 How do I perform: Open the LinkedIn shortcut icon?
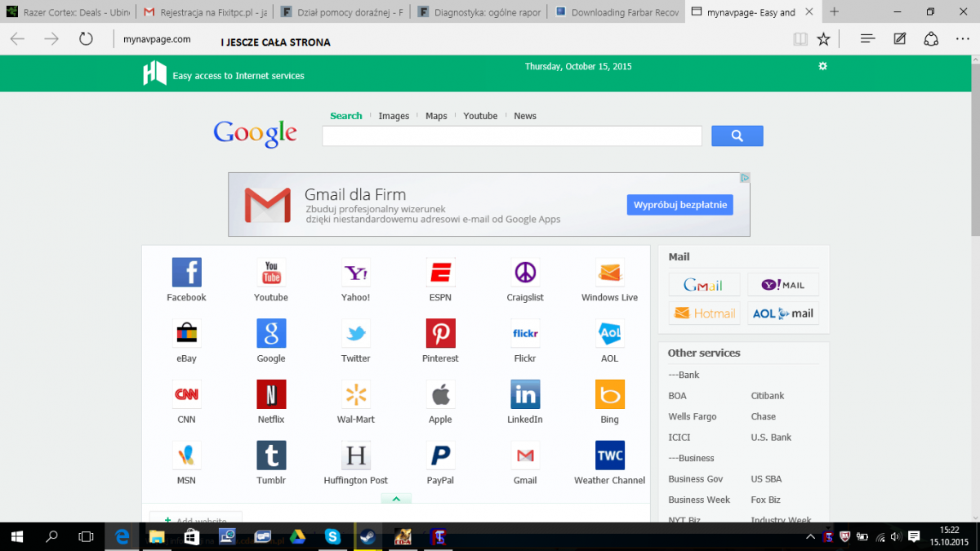pos(525,394)
